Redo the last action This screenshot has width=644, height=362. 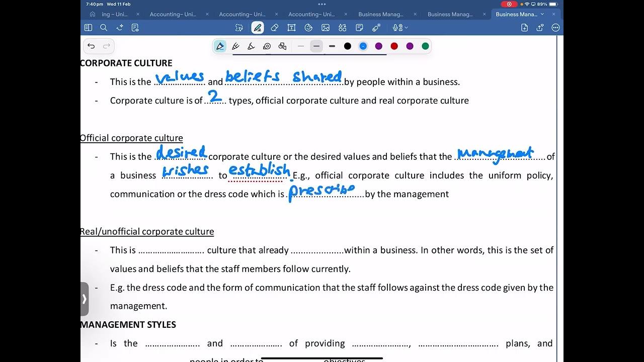coord(107,46)
